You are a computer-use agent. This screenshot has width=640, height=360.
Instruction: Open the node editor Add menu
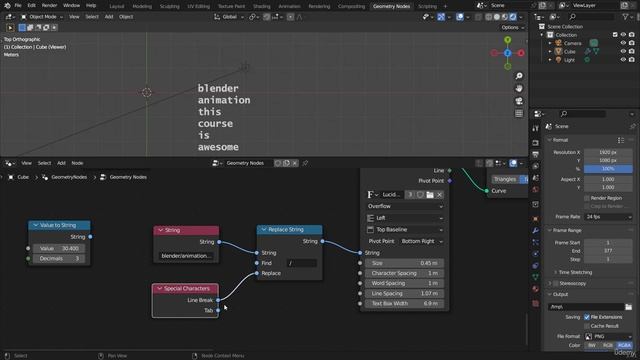coord(61,163)
